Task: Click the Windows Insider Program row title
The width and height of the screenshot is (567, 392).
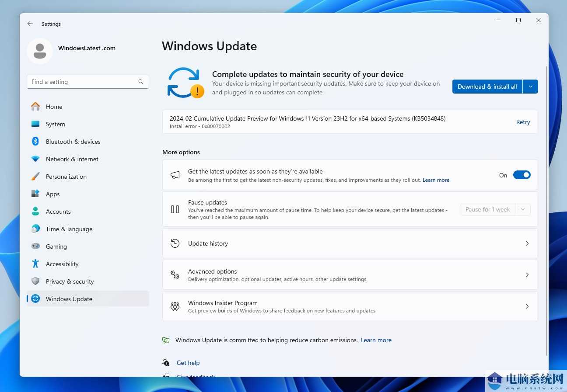Action: tap(223, 303)
